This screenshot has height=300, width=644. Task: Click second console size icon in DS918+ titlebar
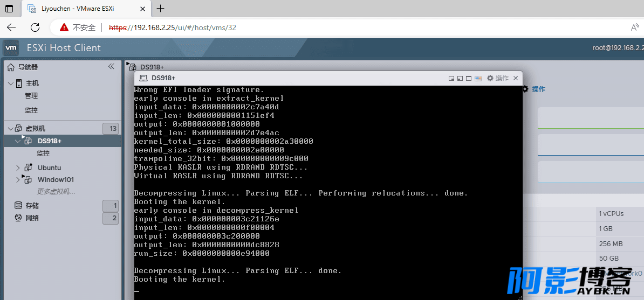click(460, 79)
